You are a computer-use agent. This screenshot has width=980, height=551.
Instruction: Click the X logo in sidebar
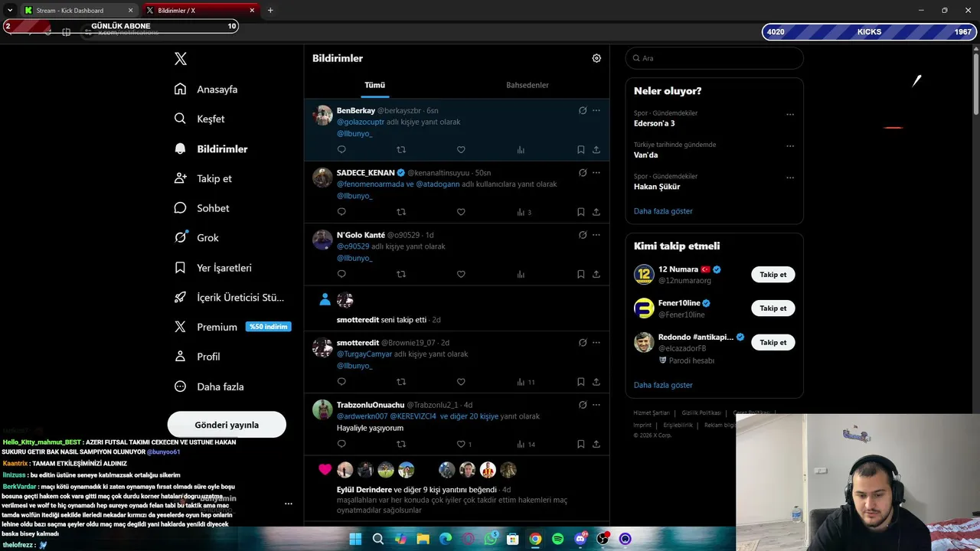coord(181,59)
